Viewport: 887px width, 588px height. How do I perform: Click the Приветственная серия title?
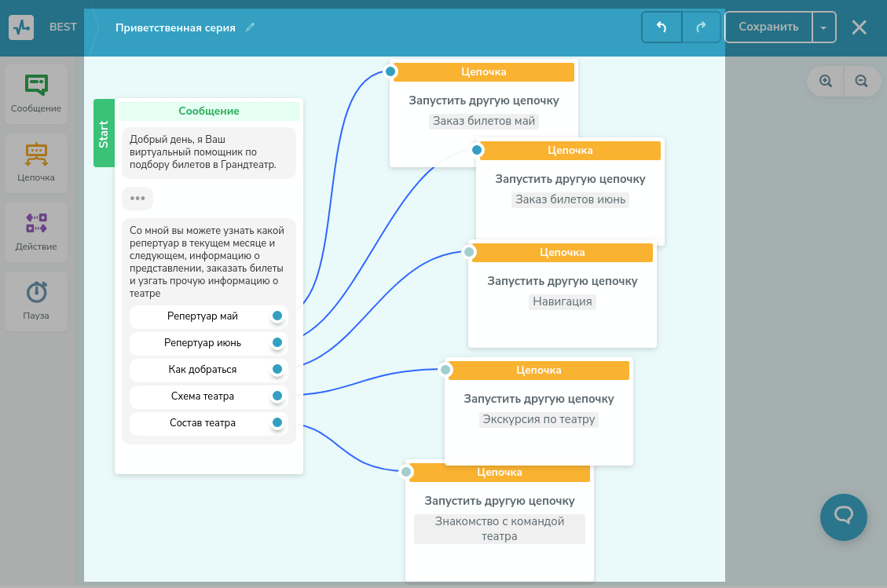coord(175,27)
